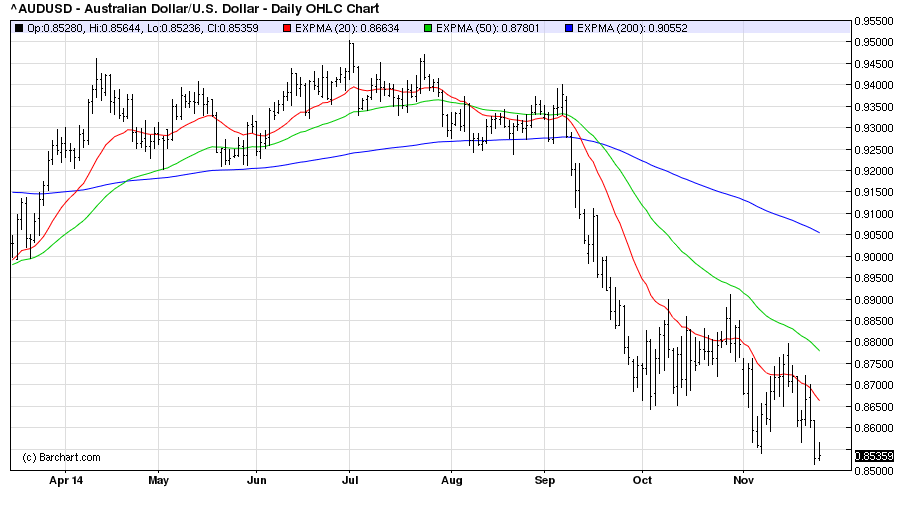
Task: Select the EXPMA (200): 0.90552 legend label
Action: pos(629,27)
